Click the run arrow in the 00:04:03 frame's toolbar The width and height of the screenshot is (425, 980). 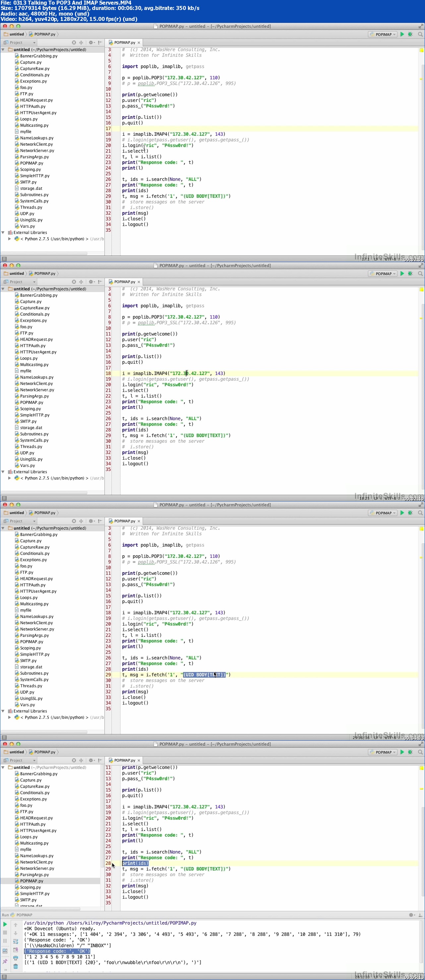coord(402,513)
